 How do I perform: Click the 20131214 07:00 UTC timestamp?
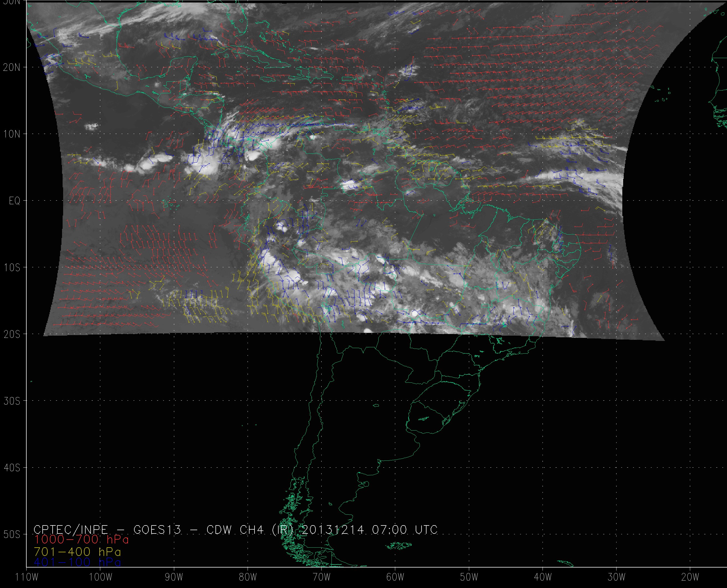(x=369, y=530)
